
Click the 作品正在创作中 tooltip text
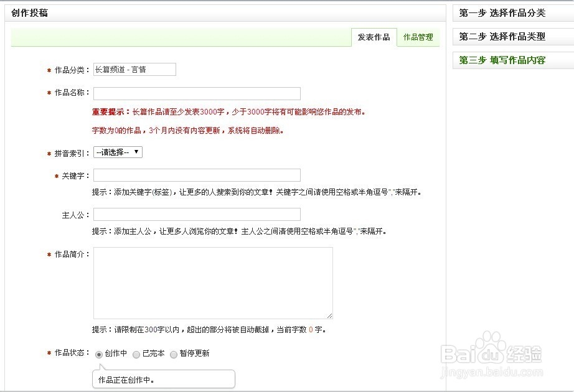pos(126,380)
